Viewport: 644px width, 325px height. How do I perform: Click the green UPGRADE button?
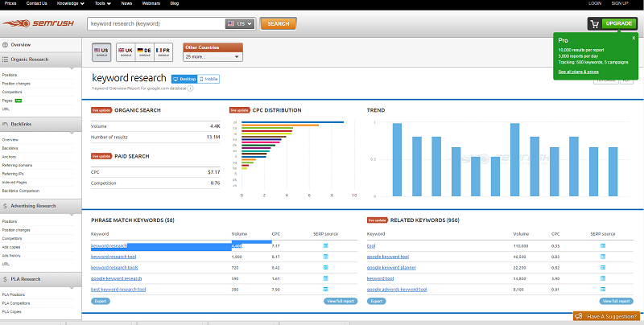point(619,24)
